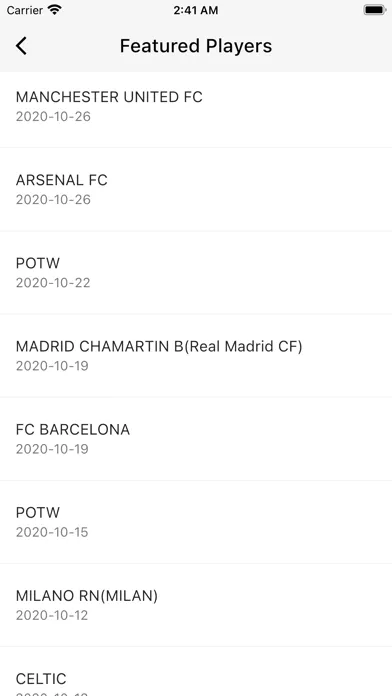Tap date 2020-10-12 under MILANO RN(MILAN)
Screen dimensions: 392x696
pyautogui.click(x=52, y=615)
